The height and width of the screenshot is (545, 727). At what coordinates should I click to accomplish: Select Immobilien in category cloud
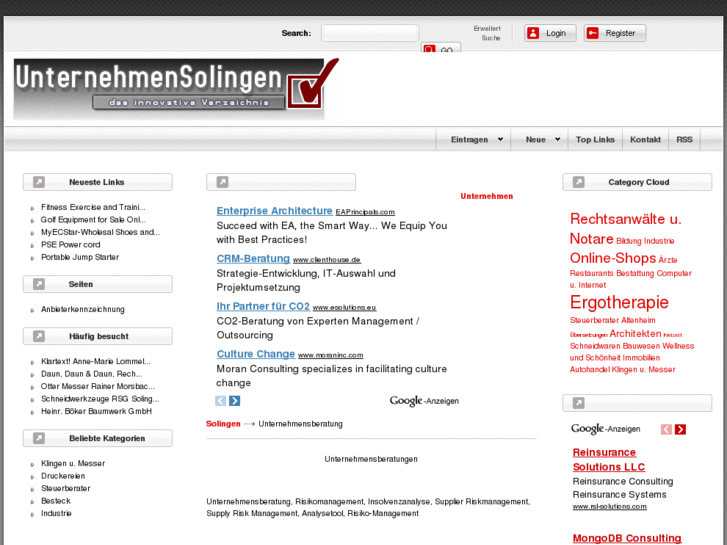(641, 358)
